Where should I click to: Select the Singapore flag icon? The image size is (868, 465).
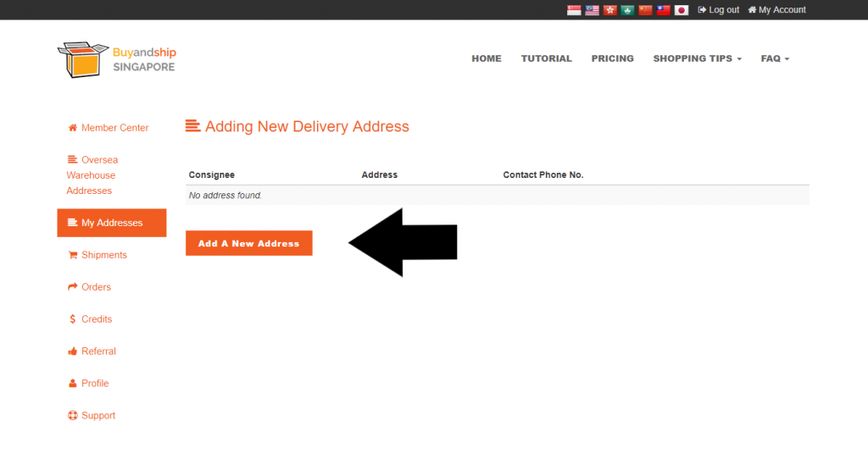click(574, 10)
